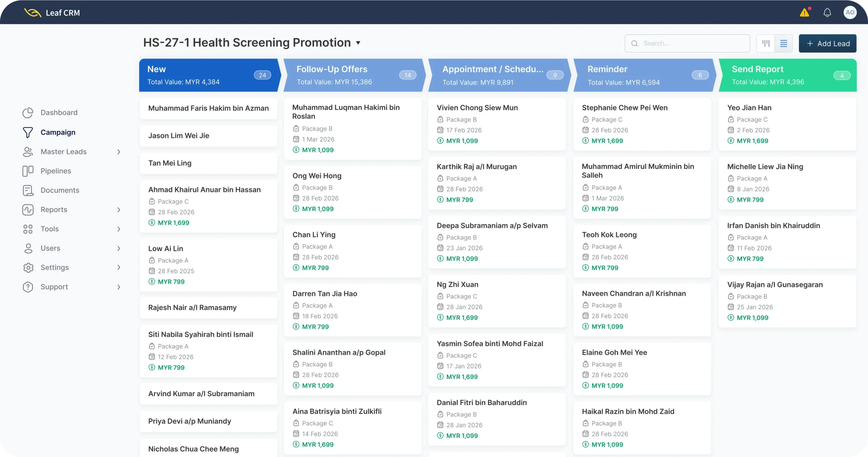Open the campaign title dropdown arrow
Viewport: 868px width, 457px height.
[x=358, y=43]
